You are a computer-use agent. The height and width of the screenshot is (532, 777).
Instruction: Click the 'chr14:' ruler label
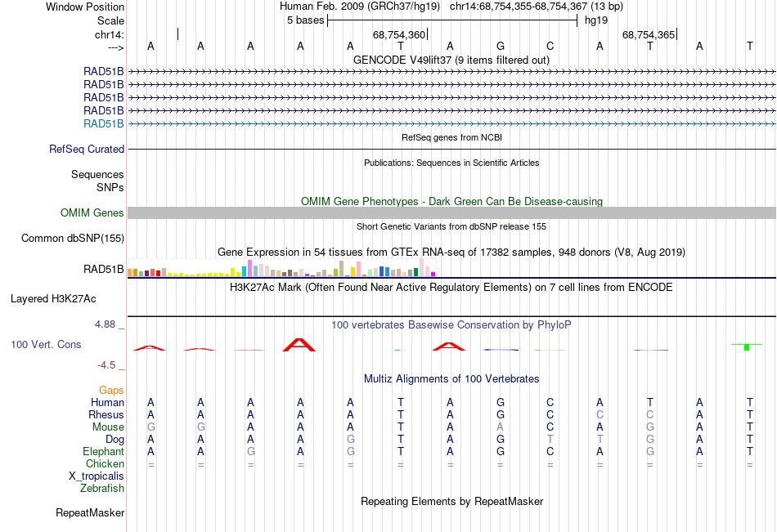(x=110, y=34)
